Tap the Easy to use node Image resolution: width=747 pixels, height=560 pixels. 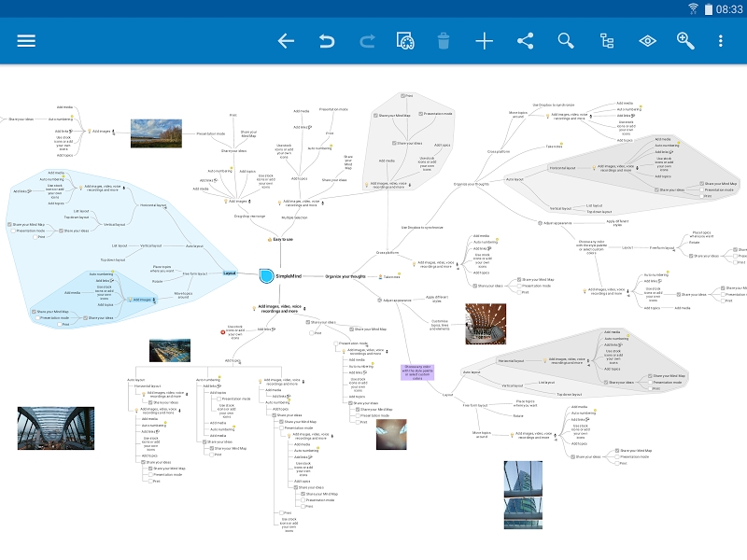283,239
